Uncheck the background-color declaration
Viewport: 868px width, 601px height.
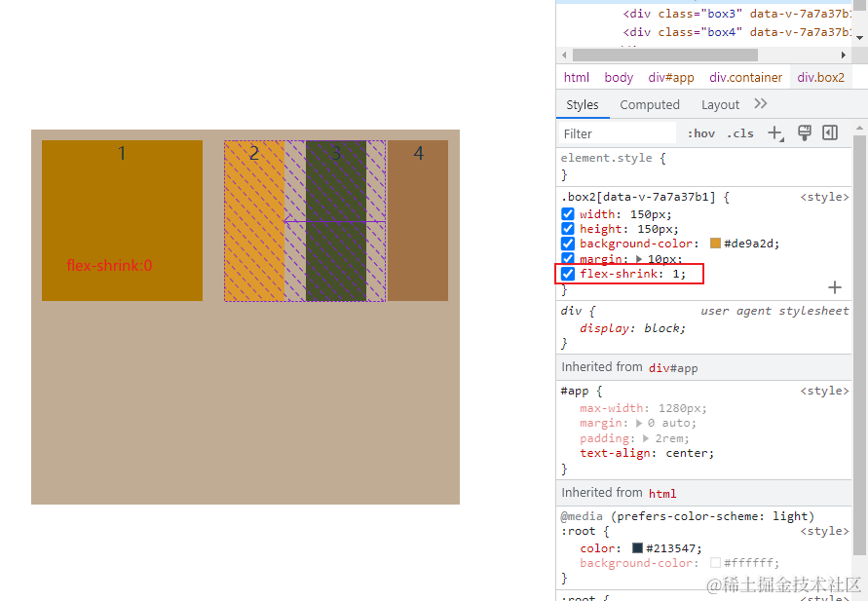pos(567,244)
